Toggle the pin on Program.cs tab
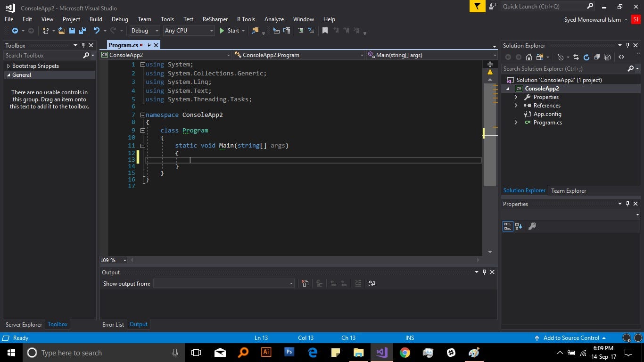 coord(149,45)
